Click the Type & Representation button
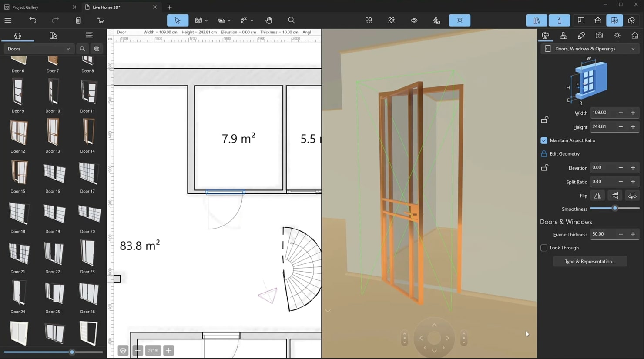644x359 pixels. point(590,262)
